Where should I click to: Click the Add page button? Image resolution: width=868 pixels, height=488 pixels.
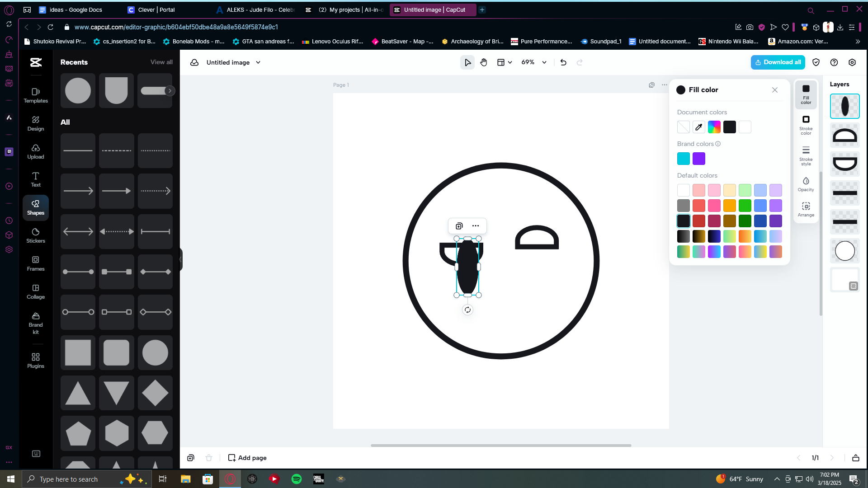click(x=247, y=458)
